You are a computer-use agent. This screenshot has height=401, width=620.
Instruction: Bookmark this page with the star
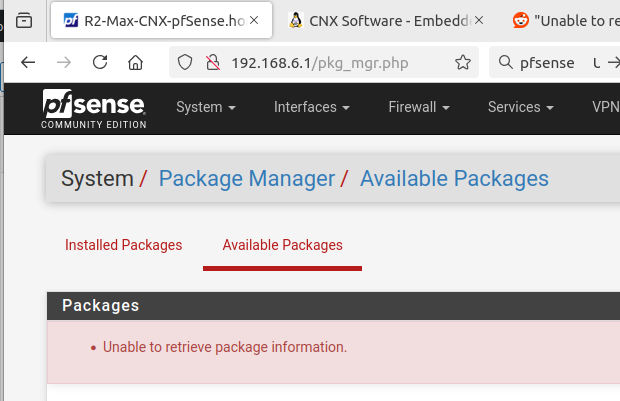463,62
